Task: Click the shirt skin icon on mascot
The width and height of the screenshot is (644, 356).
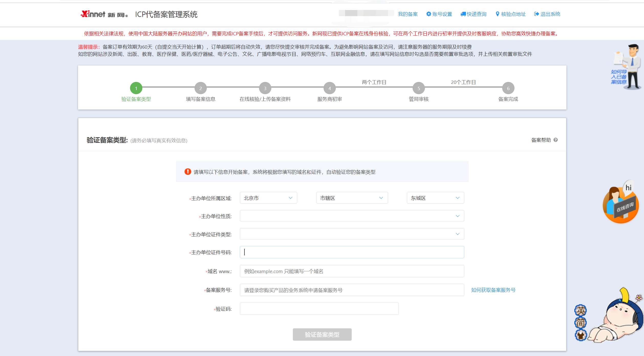Action: click(580, 335)
